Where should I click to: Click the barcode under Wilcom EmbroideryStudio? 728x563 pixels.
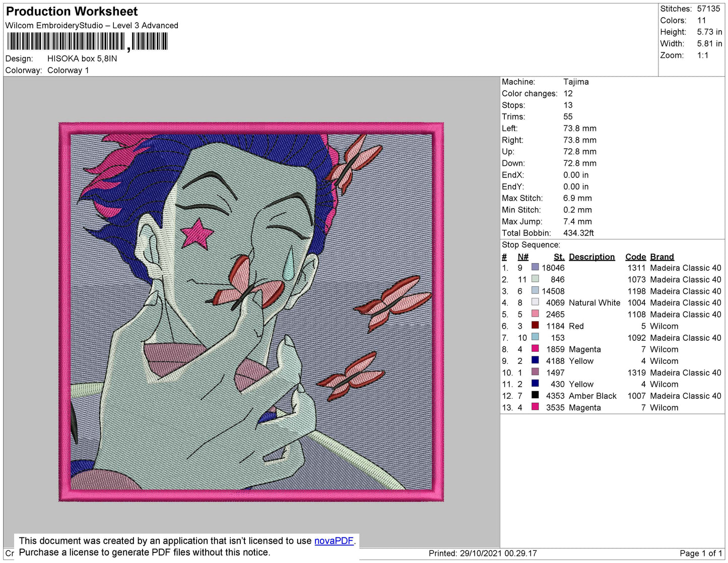click(x=87, y=41)
